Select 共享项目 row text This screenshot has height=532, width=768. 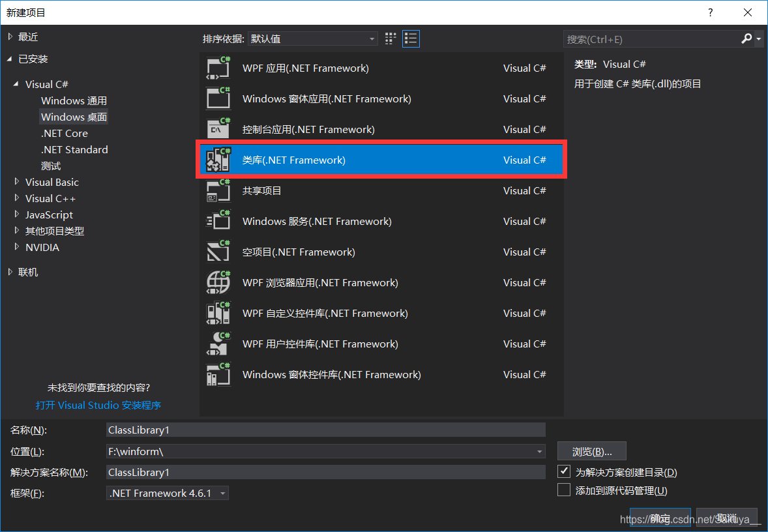tap(262, 190)
